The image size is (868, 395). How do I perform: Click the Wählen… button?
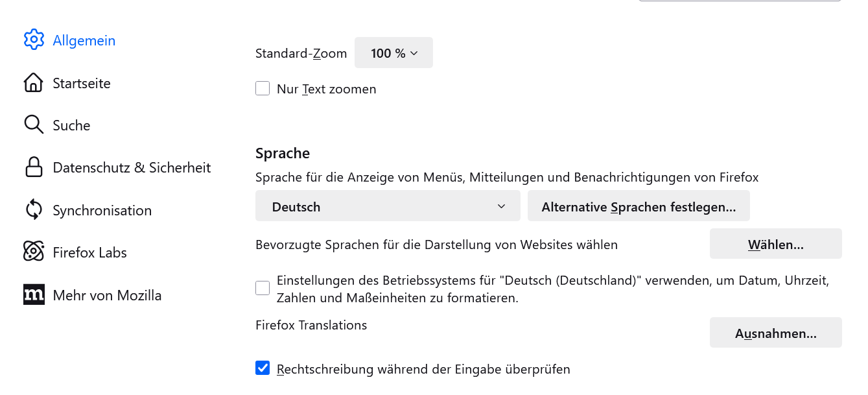point(776,244)
